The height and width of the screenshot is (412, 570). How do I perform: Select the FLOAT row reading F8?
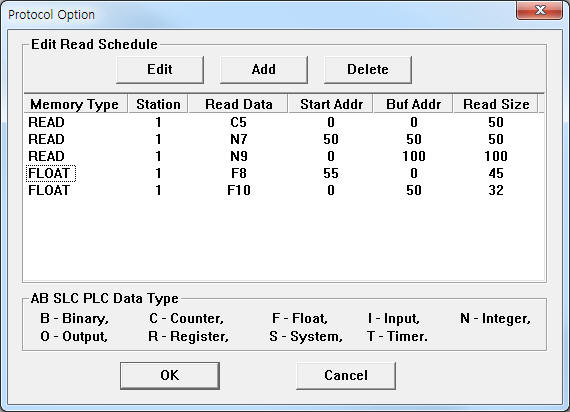point(284,173)
